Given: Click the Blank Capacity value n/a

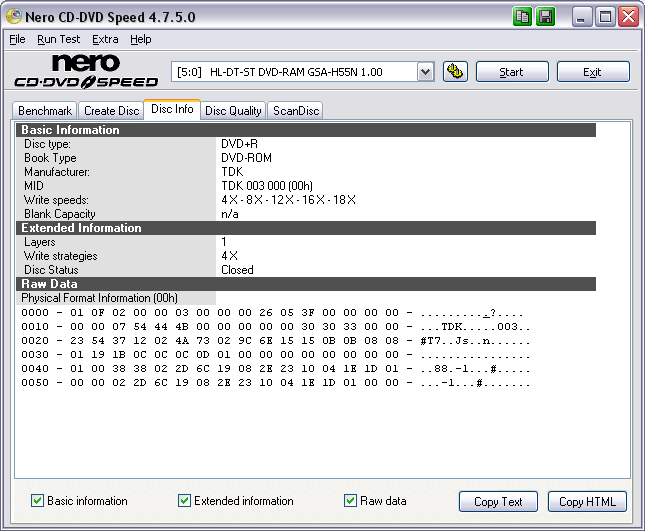Looking at the screenshot, I should tap(230, 214).
